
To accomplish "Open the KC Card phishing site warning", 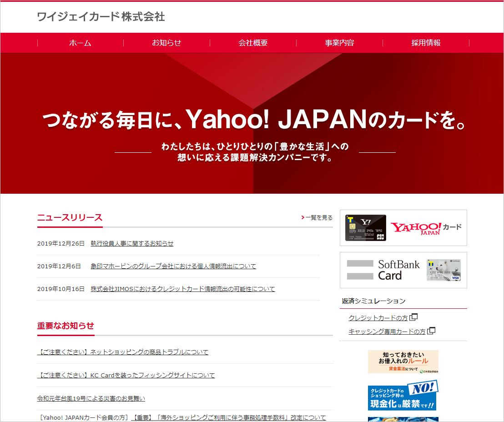I will (126, 376).
